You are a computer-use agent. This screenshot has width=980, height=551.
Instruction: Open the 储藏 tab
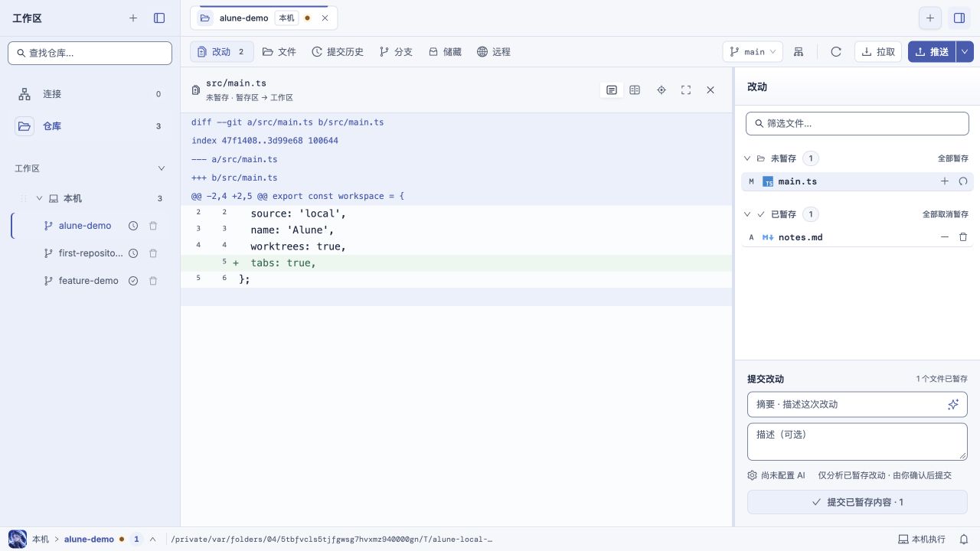[445, 52]
